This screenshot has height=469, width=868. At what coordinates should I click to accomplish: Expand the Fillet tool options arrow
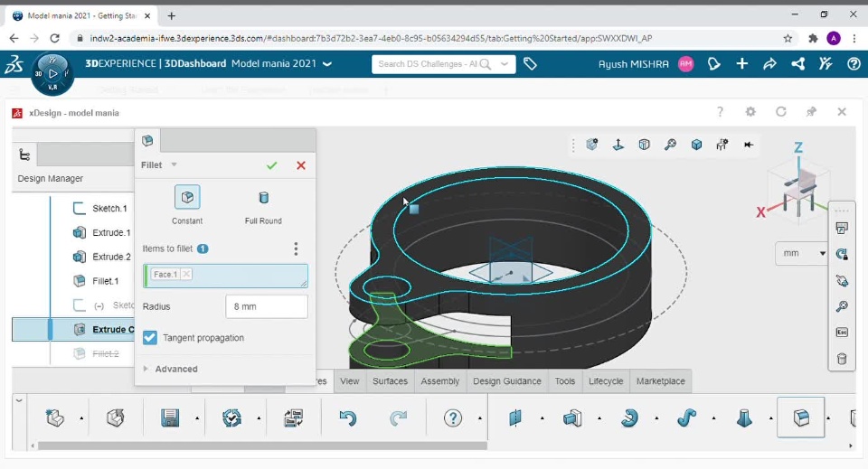(829, 418)
